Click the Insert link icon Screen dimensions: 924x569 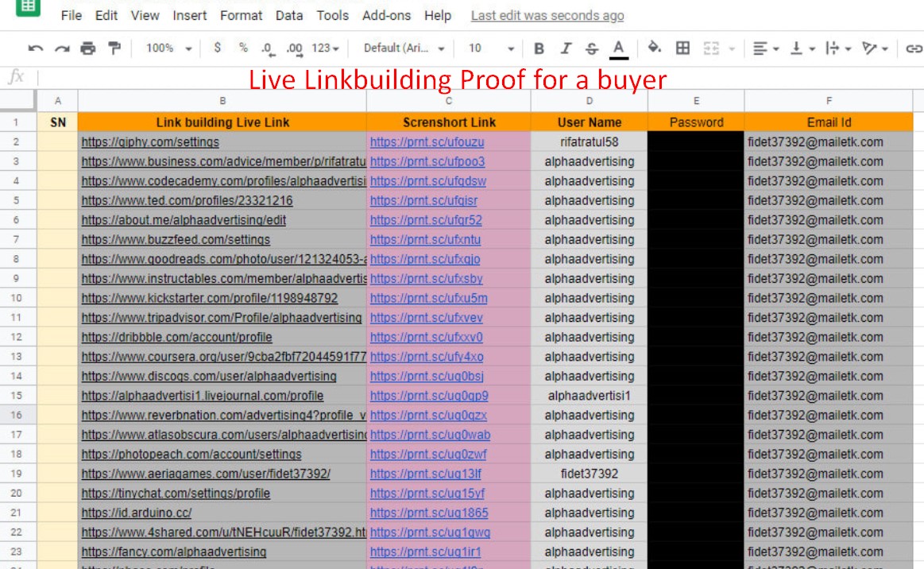(x=914, y=48)
